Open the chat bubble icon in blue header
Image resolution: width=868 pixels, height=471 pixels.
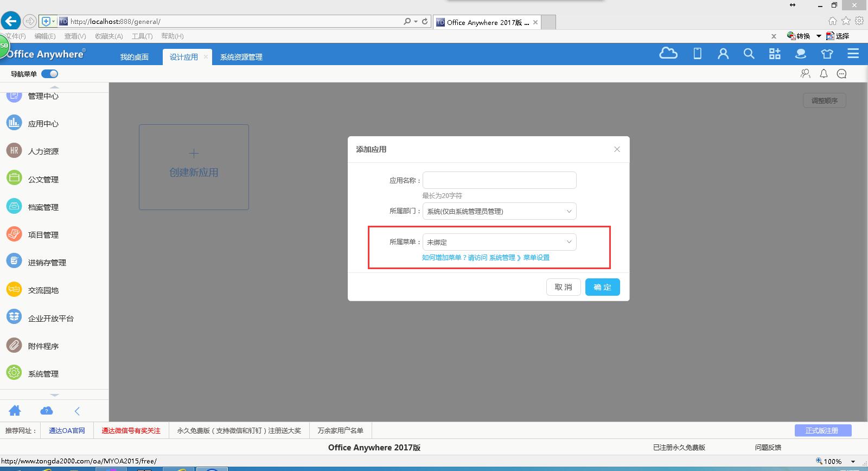pos(801,53)
